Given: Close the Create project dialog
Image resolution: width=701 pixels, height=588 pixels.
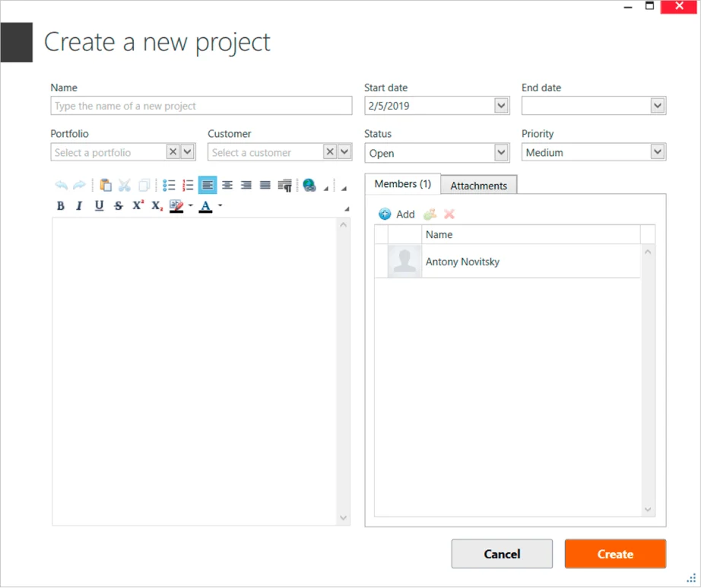Looking at the screenshot, I should pyautogui.click(x=679, y=6).
